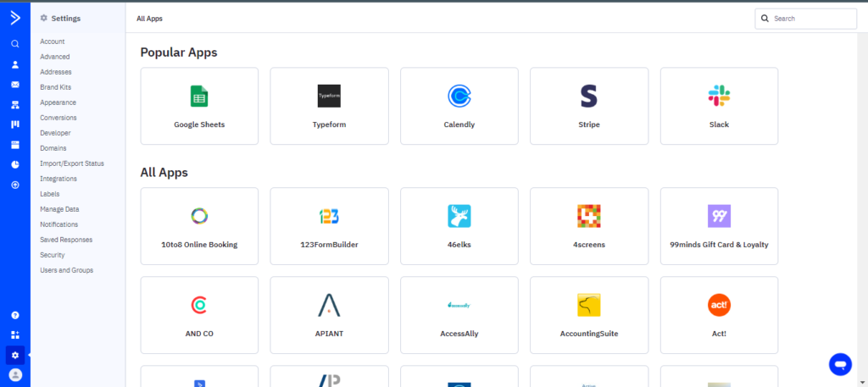Open Users and Groups settings
This screenshot has height=387, width=868.
[66, 270]
